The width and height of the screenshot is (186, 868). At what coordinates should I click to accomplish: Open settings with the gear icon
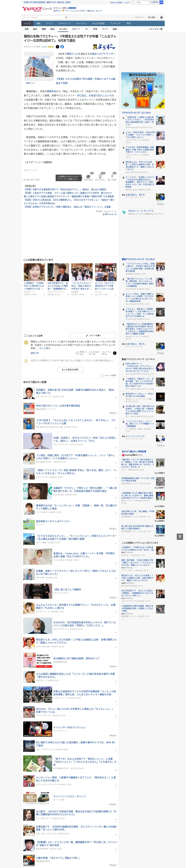(161, 18)
